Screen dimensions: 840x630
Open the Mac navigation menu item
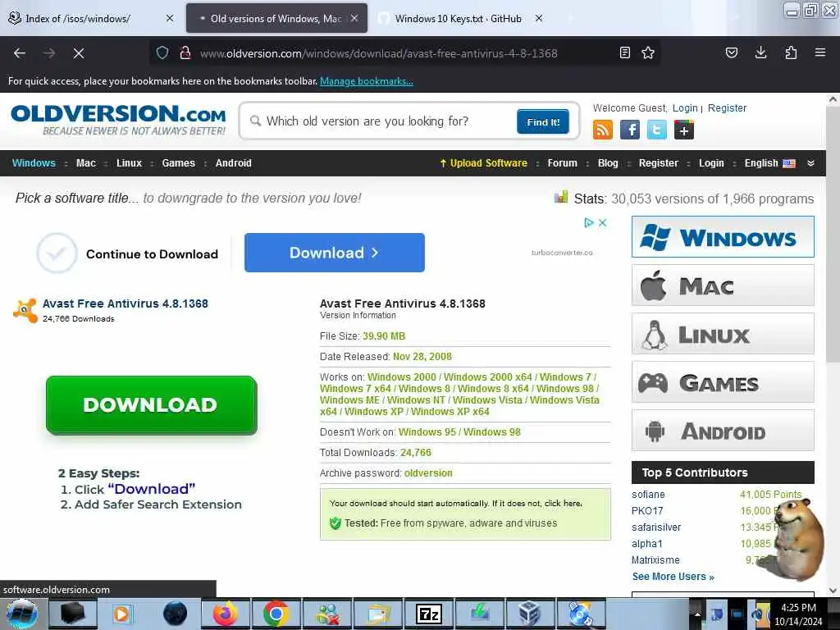point(85,163)
